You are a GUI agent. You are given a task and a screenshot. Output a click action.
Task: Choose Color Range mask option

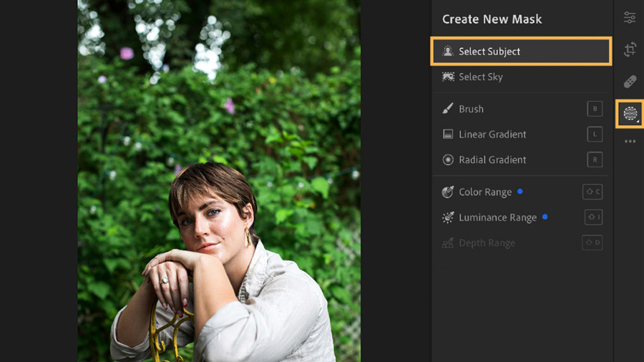pos(485,192)
